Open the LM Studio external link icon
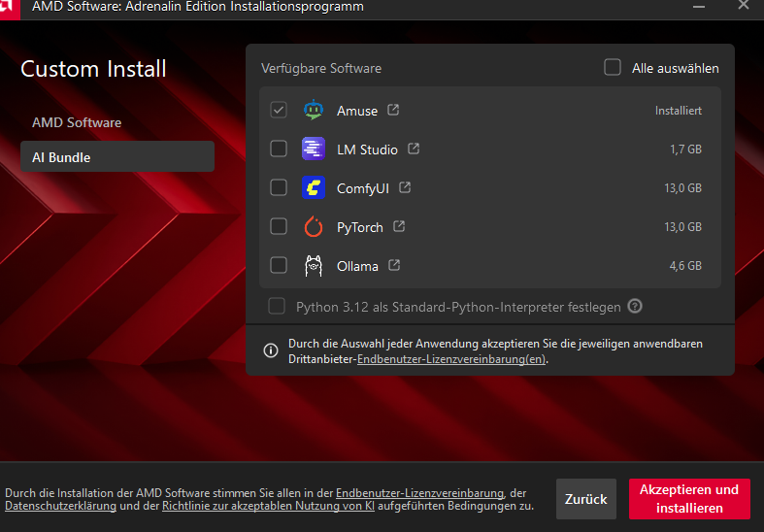764x532 pixels. pyautogui.click(x=414, y=149)
